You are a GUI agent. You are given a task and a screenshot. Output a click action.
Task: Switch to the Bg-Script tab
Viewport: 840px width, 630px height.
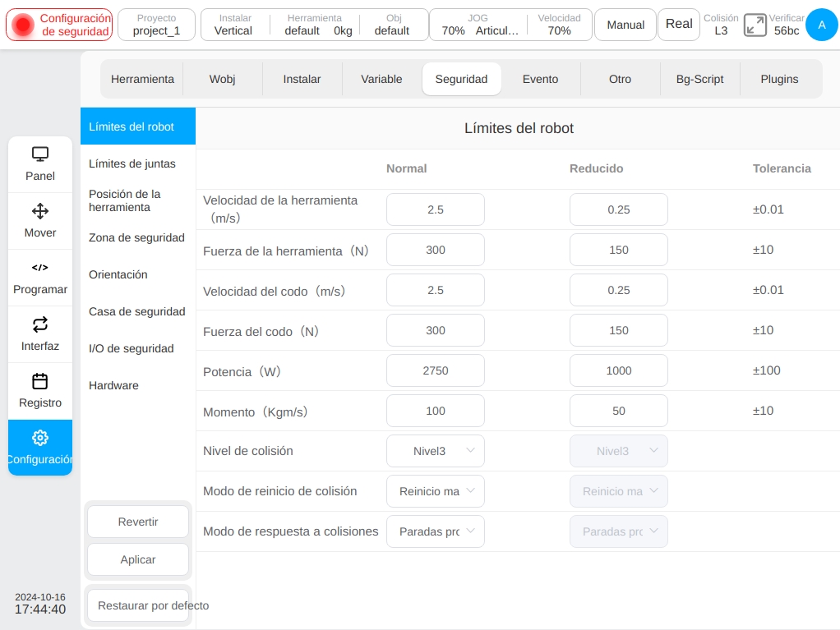[x=699, y=79]
